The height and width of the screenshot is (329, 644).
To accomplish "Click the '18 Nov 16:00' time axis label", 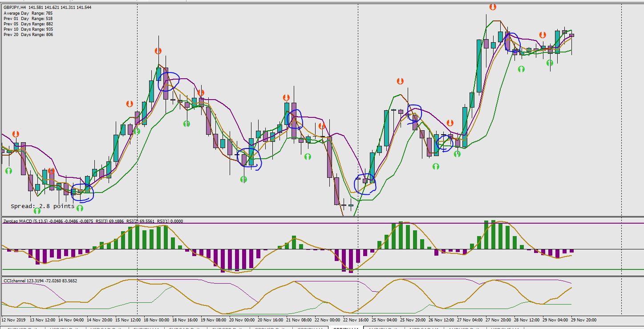I will pyautogui.click(x=186, y=320).
